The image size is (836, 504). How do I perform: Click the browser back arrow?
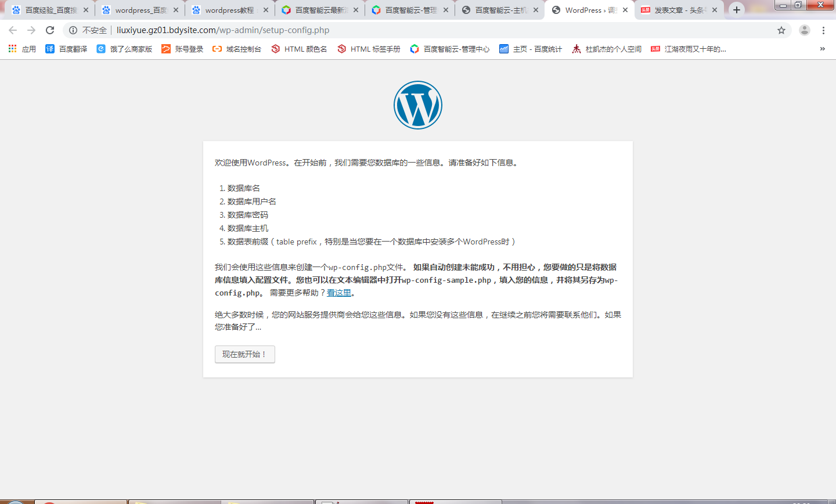[13, 30]
